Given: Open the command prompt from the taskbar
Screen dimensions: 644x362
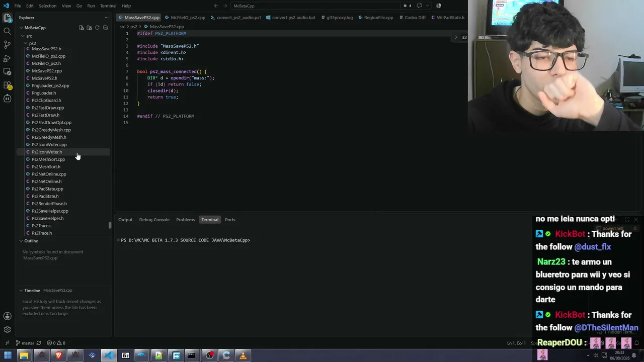Looking at the screenshot, I should click(x=192, y=355).
